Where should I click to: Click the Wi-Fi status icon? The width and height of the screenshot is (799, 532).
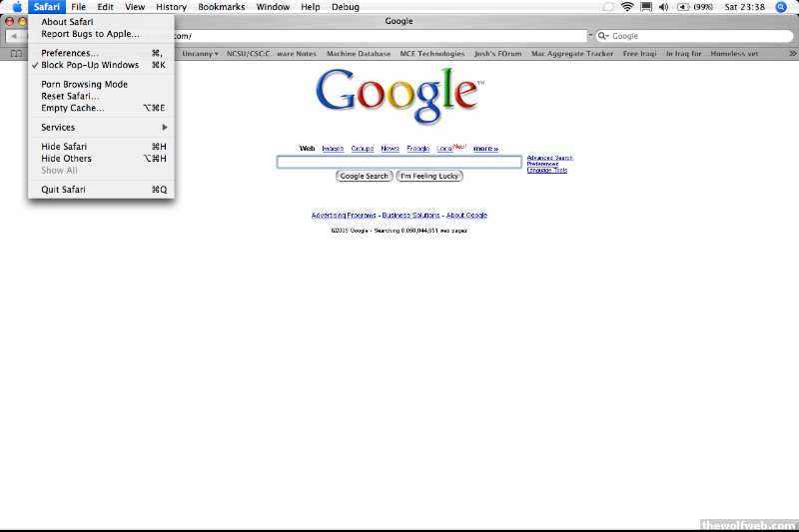coord(627,7)
